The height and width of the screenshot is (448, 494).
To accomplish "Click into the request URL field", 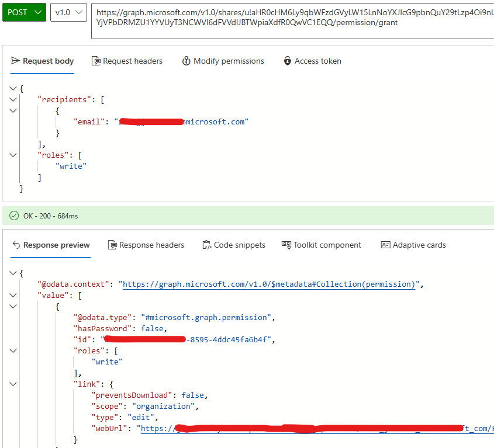I will click(293, 21).
